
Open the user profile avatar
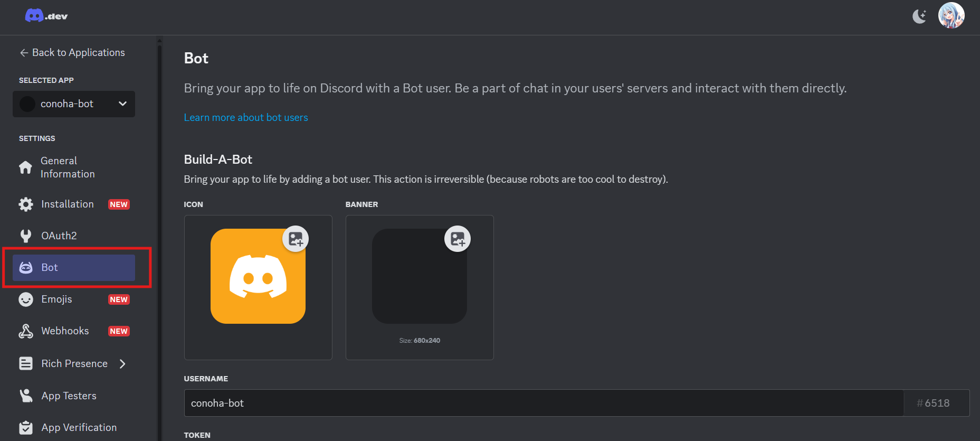pos(951,15)
